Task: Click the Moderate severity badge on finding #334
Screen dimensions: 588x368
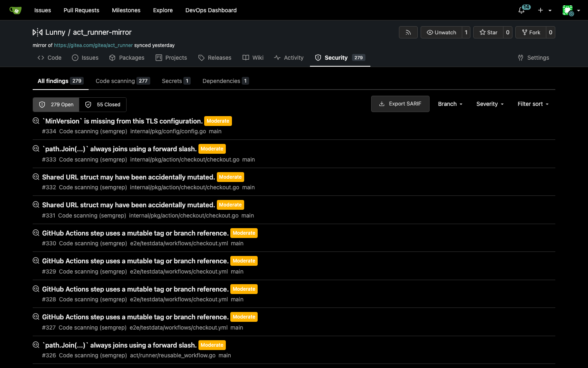Action: point(218,121)
